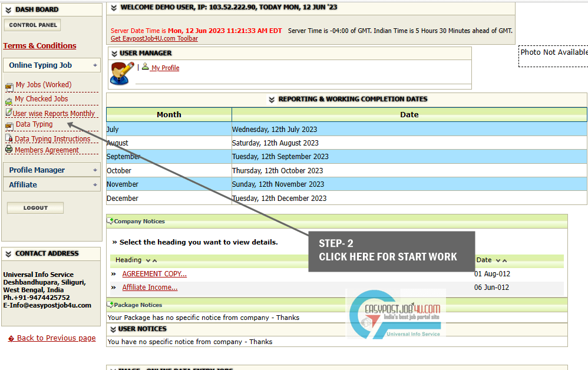Select Tuesday, 12th September 2023 cell

click(409, 157)
